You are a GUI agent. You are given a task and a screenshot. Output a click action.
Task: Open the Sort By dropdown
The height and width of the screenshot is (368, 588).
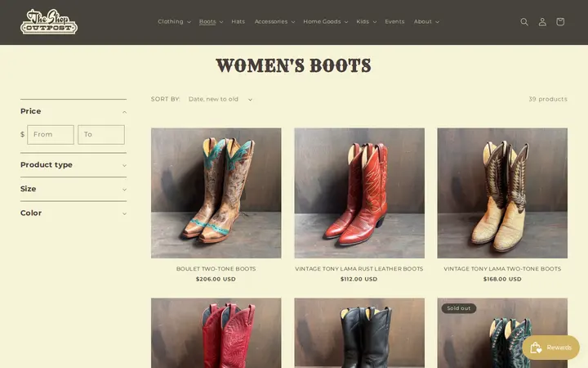[x=220, y=99]
